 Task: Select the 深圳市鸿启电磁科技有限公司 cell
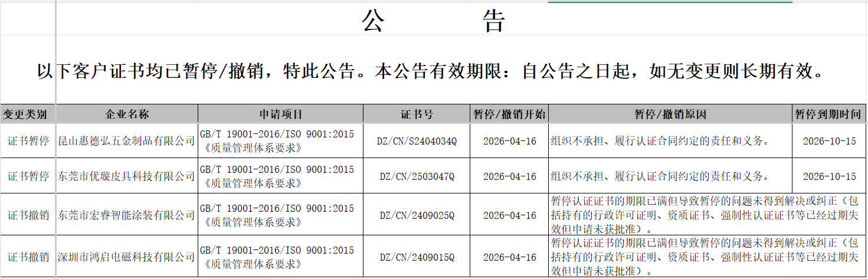pos(126,257)
